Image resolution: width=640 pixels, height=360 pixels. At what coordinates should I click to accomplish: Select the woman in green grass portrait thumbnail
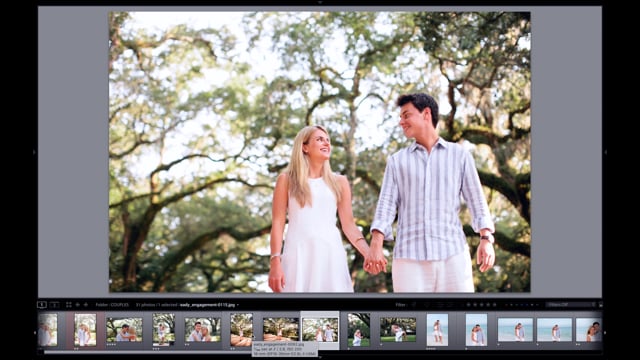tap(358, 330)
